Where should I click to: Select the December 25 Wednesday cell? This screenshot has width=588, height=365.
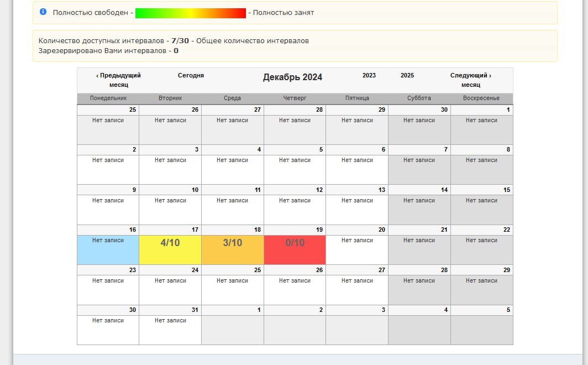[232, 289]
